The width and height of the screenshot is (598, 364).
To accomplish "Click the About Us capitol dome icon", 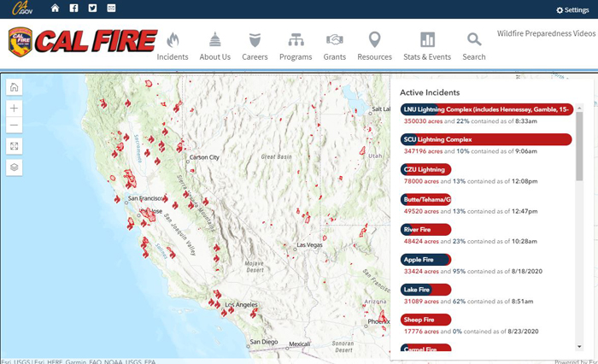I will click(215, 39).
